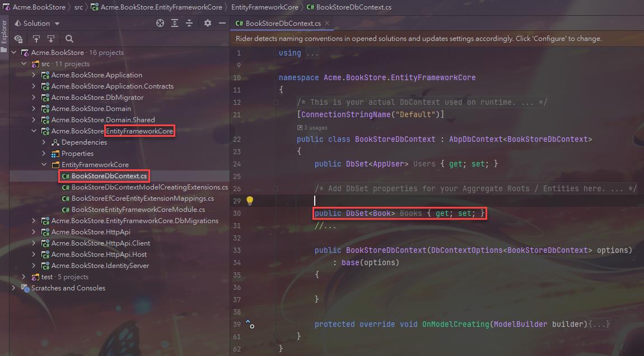The image size is (644, 356).
Task: Collapse the src folder node
Action: [24, 64]
